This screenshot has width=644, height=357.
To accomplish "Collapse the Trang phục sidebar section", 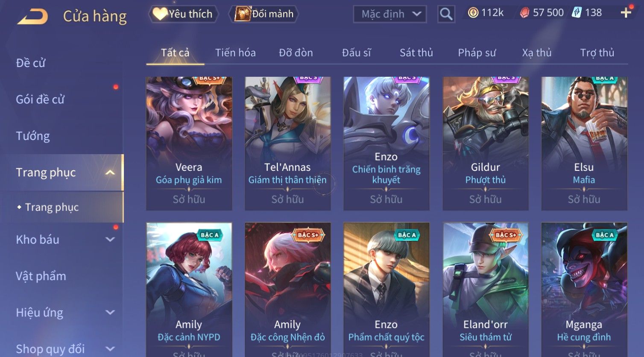I will [x=110, y=173].
